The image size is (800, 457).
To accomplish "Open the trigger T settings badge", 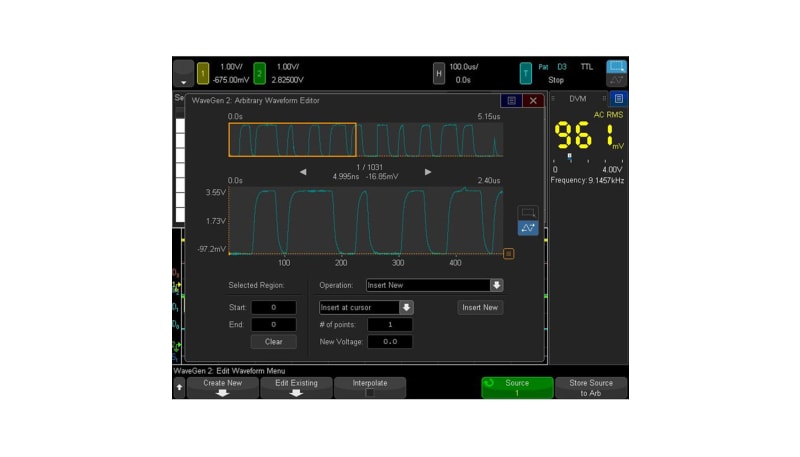I will click(x=526, y=73).
